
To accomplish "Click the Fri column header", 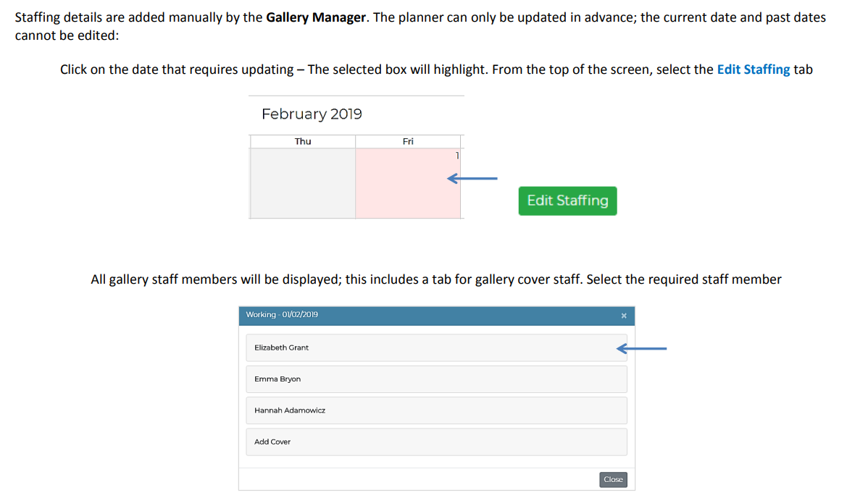I will [x=408, y=141].
